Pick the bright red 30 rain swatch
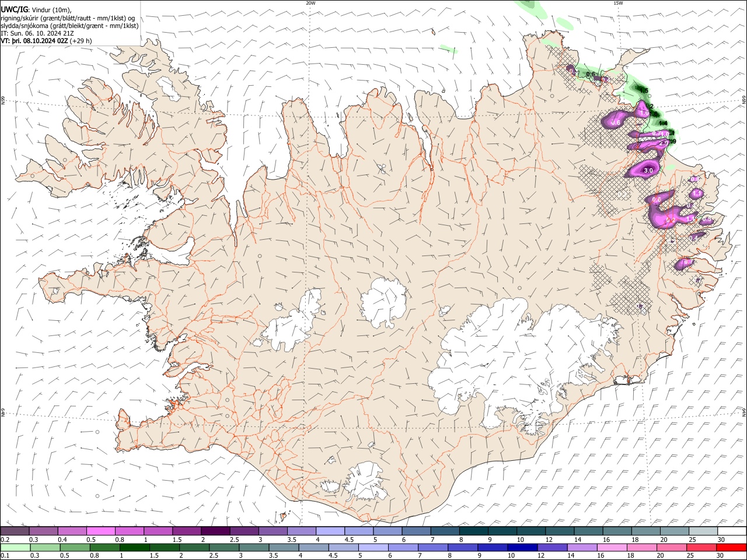Image resolution: width=747 pixels, height=560 pixels. point(731,547)
